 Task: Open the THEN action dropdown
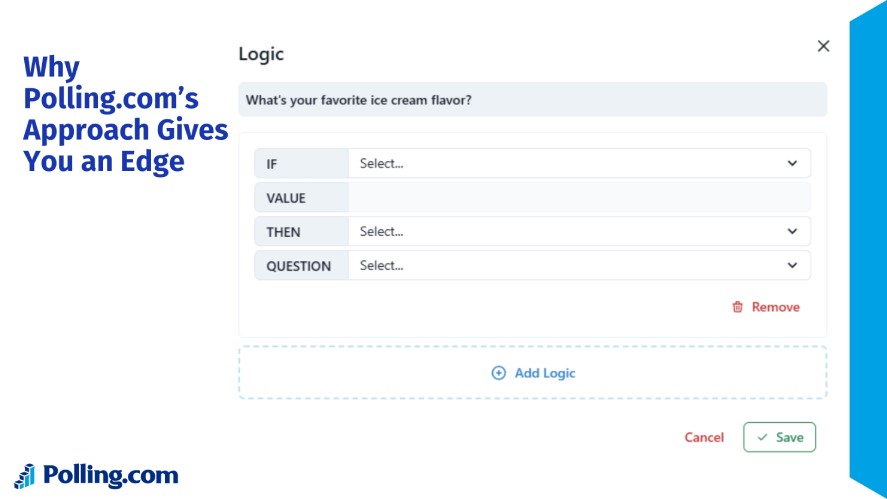tap(579, 231)
